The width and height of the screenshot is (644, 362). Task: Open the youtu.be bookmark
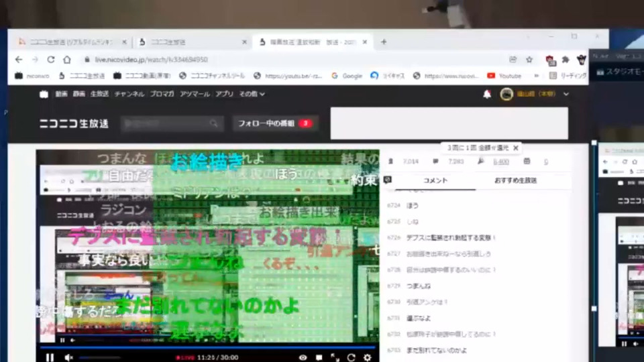pyautogui.click(x=288, y=76)
